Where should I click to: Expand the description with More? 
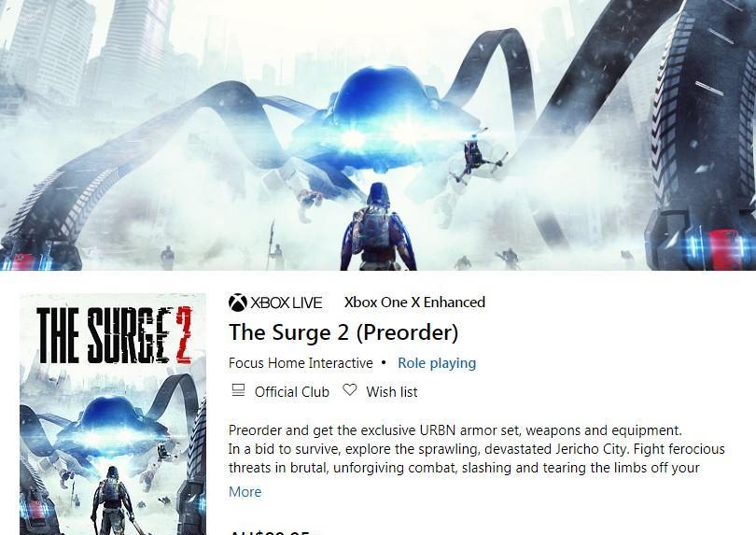245,491
